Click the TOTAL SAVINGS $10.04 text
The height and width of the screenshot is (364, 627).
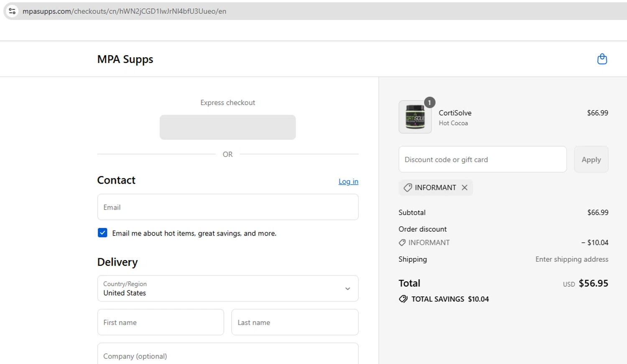click(450, 299)
